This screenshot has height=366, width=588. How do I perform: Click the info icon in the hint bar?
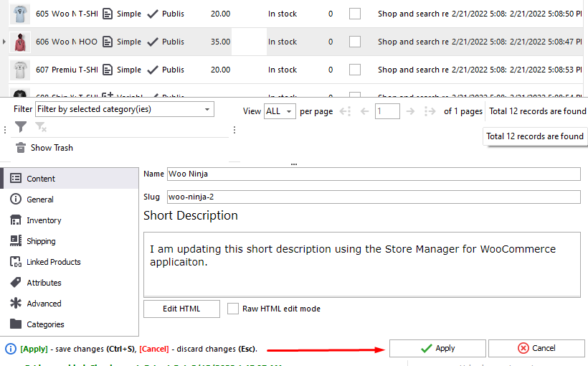(x=11, y=349)
